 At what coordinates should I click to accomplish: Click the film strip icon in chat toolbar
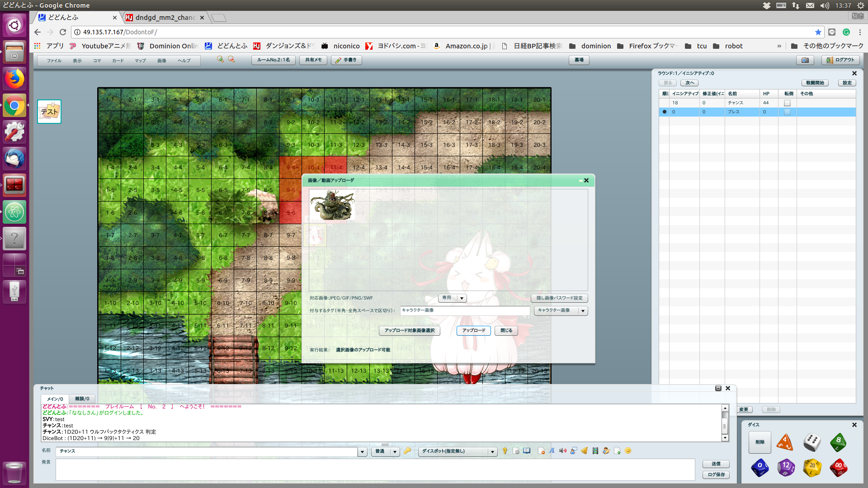coord(595,451)
